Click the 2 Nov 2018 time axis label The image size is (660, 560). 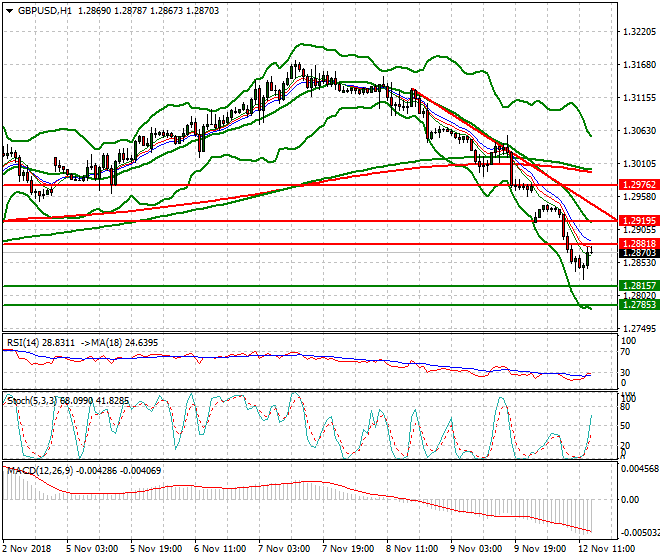[27, 549]
